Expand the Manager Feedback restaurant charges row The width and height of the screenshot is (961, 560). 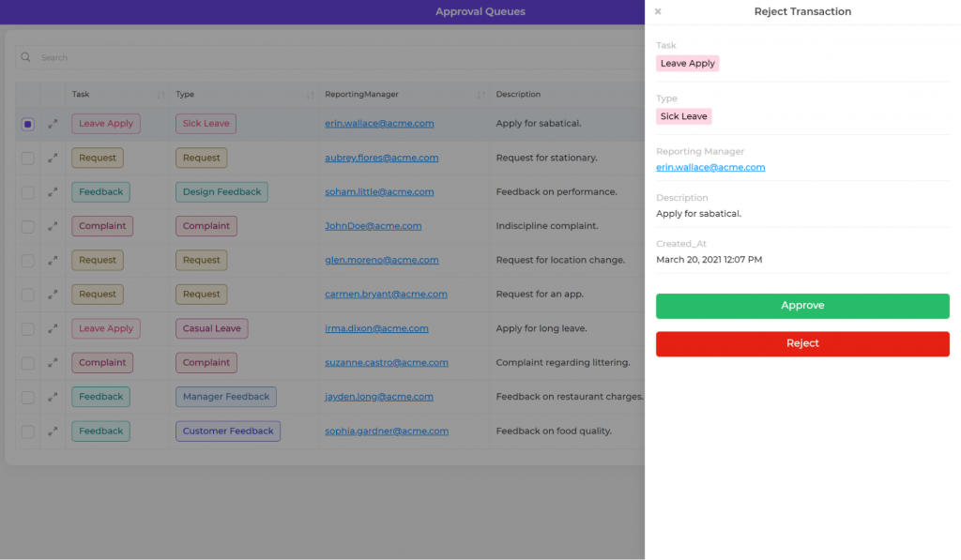tap(54, 396)
